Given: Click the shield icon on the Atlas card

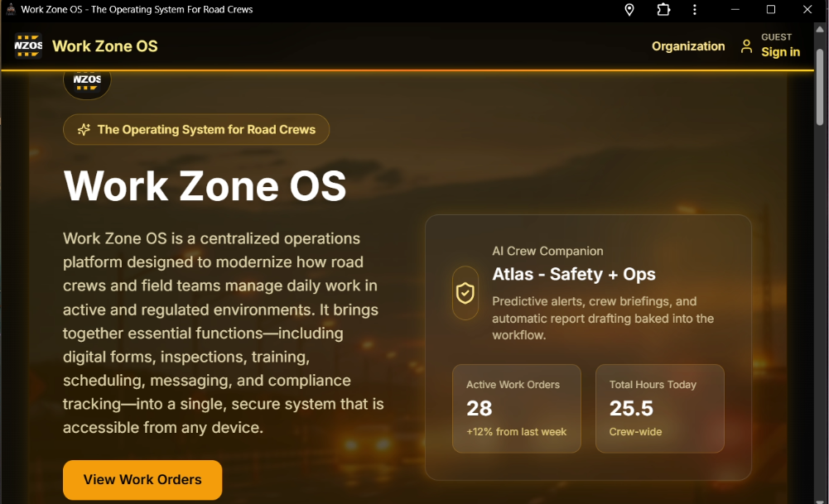Looking at the screenshot, I should (x=465, y=294).
